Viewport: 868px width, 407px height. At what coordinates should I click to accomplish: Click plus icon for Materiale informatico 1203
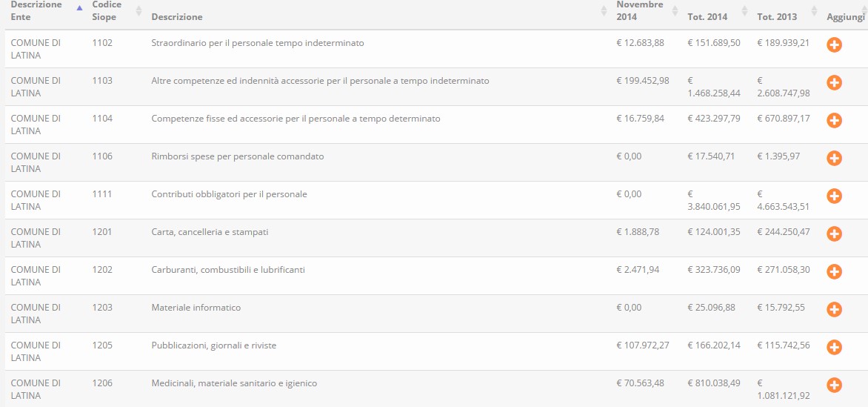[x=834, y=309]
